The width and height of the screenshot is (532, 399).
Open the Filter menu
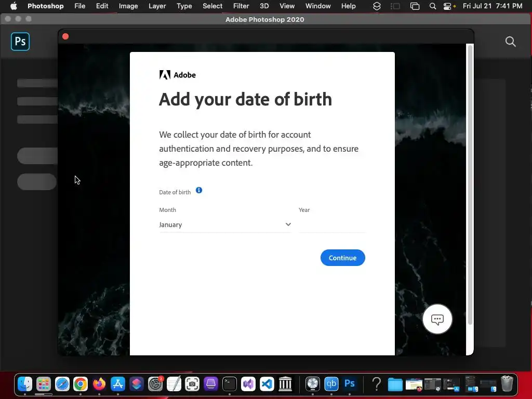click(x=241, y=6)
